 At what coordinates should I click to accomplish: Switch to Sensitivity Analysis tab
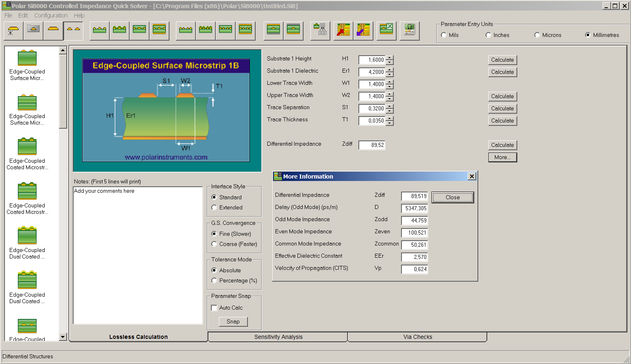coord(278,337)
